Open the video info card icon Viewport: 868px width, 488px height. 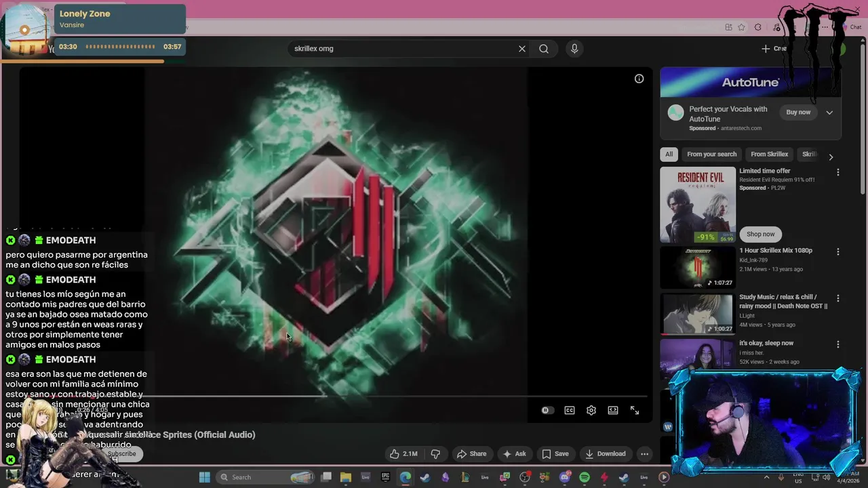(x=639, y=79)
